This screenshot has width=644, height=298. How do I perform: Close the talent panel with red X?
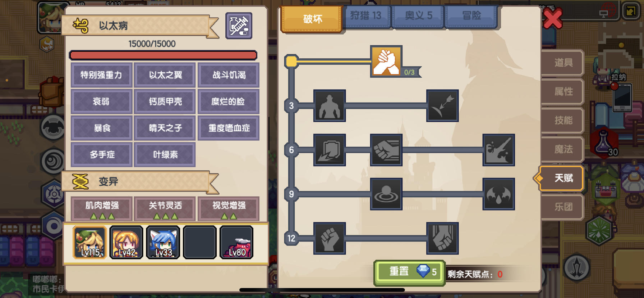point(552,19)
